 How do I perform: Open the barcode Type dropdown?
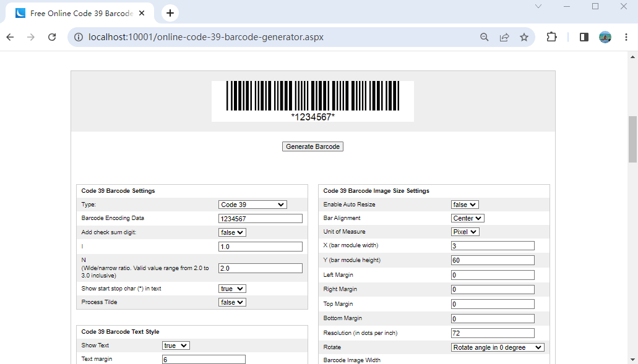click(252, 204)
